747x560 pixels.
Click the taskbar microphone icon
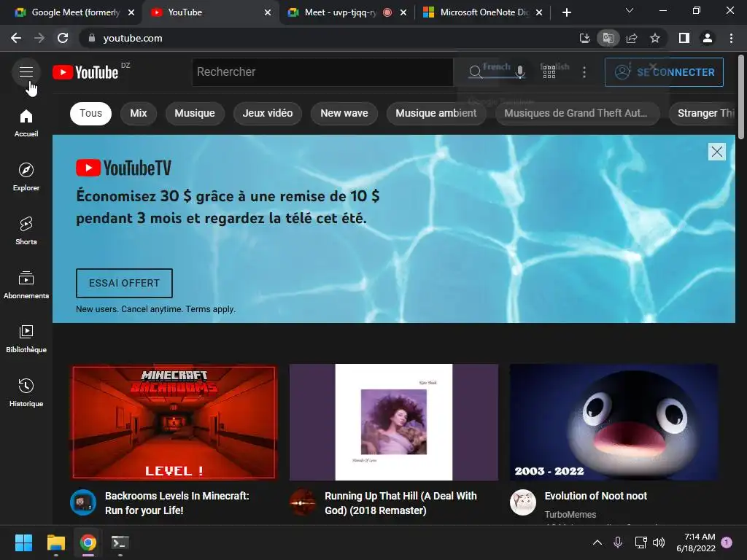coord(617,542)
